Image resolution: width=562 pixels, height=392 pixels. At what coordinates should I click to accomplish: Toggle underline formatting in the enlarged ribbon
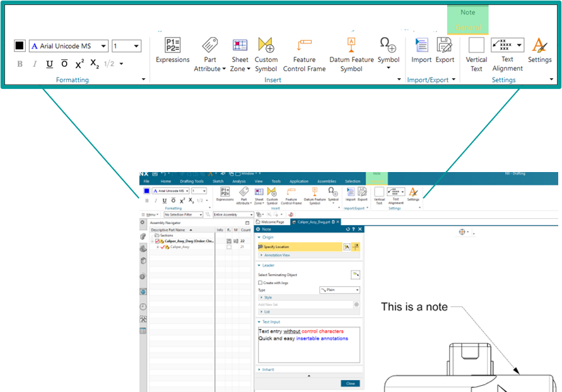50,64
